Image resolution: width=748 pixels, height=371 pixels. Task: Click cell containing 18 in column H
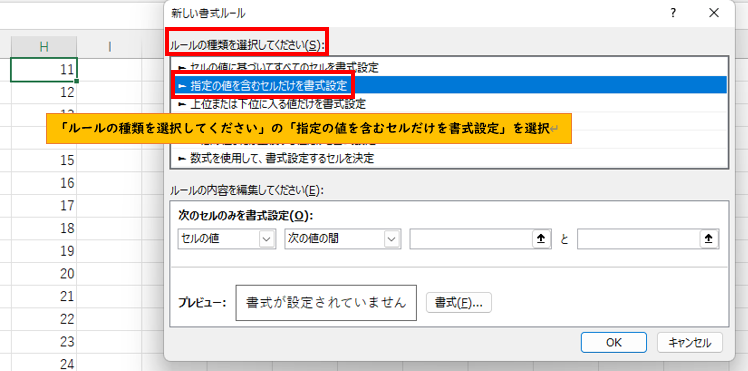(44, 228)
